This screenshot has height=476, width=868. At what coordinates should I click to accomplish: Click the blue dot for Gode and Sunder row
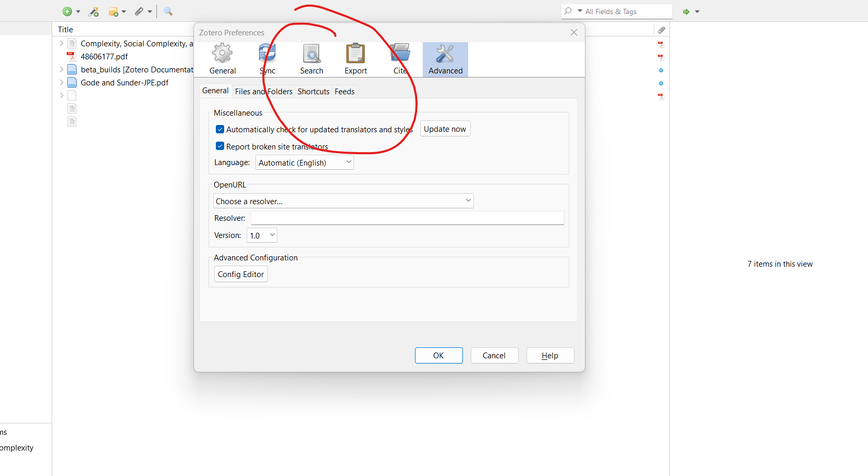pyautogui.click(x=661, y=83)
